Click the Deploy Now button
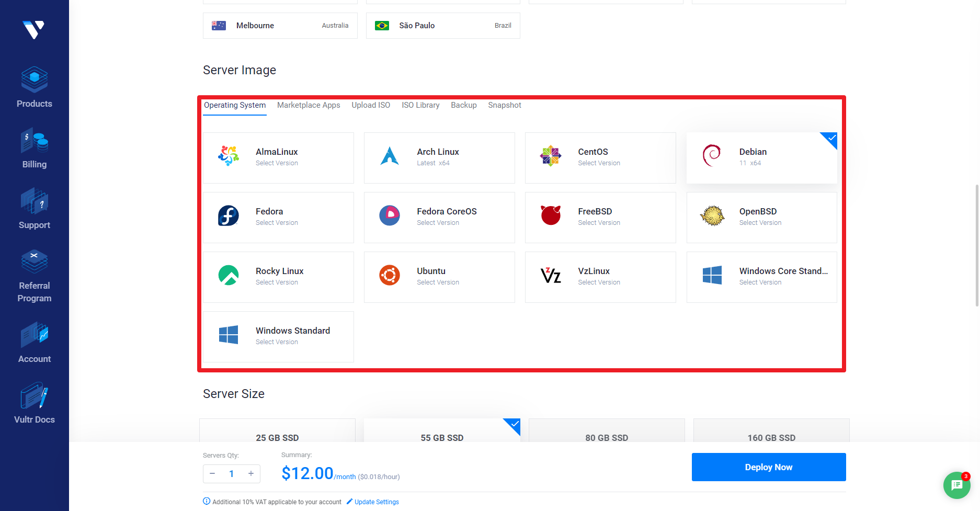This screenshot has height=511, width=980. click(769, 467)
